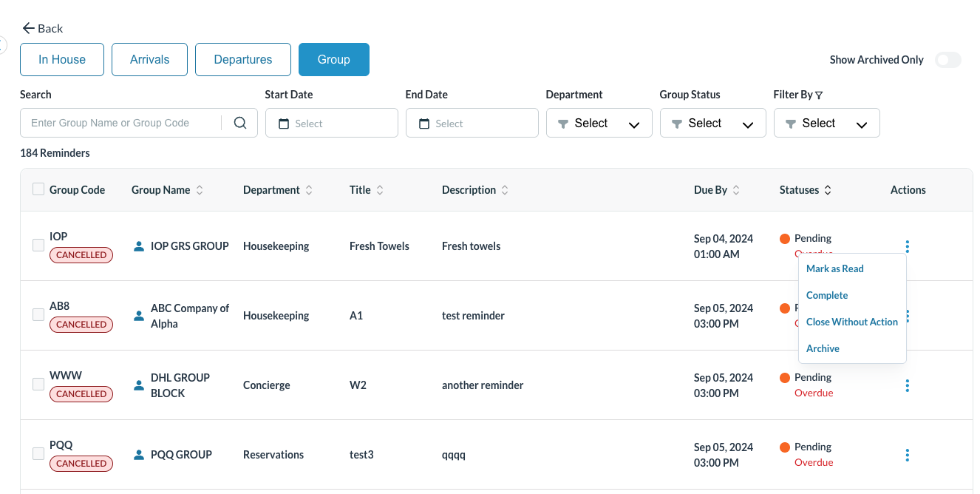
Task: Focus the group name search field
Action: [122, 123]
